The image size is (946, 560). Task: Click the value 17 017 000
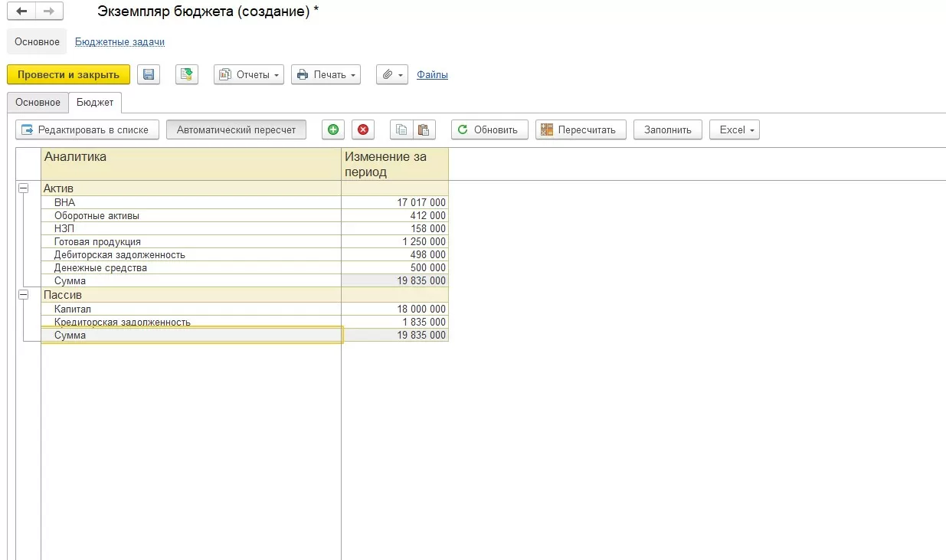(x=421, y=202)
